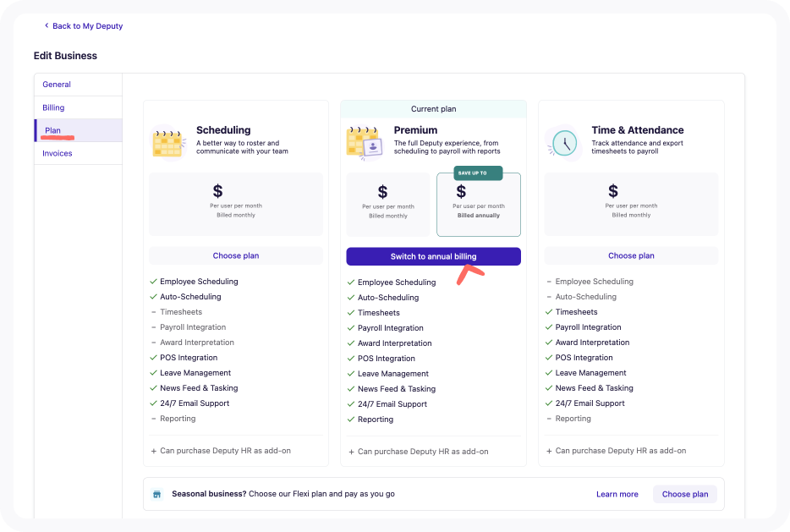
Task: Click the seasonal business store icon
Action: tap(156, 494)
